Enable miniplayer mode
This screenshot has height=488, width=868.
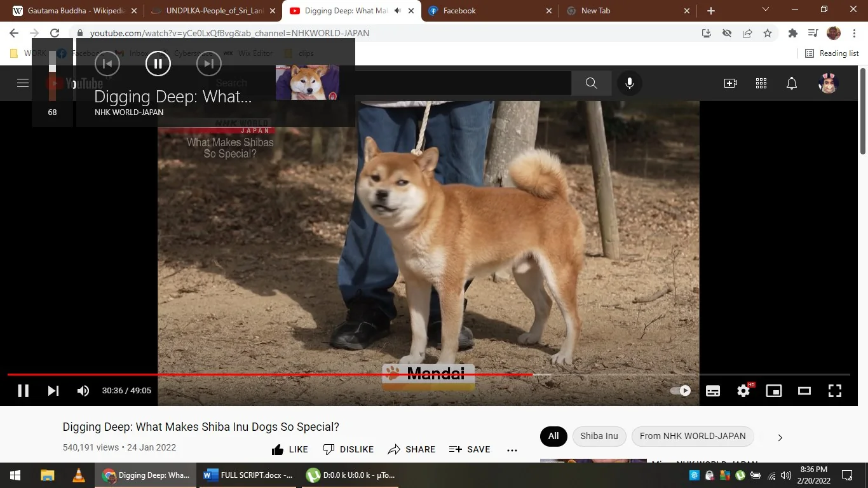tap(774, 391)
